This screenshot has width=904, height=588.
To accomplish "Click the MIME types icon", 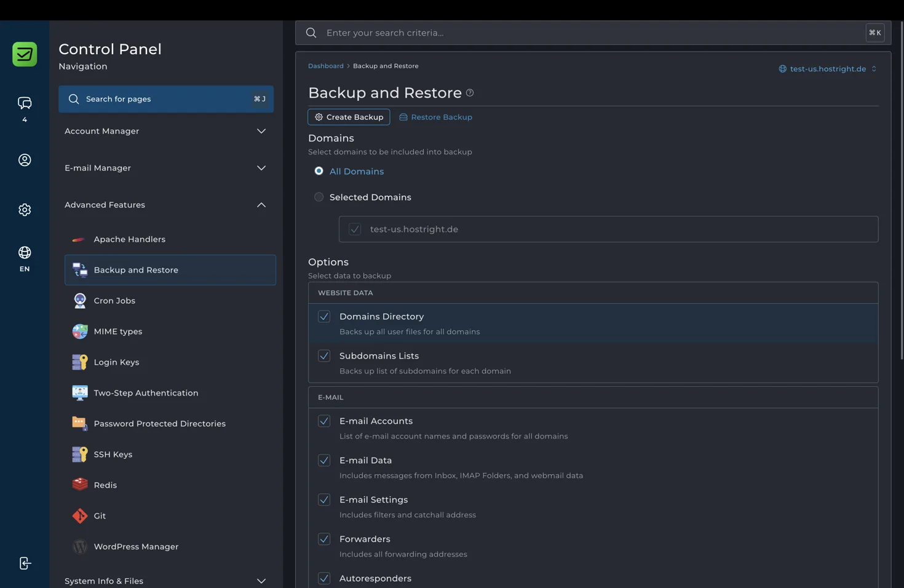I will [x=80, y=332].
